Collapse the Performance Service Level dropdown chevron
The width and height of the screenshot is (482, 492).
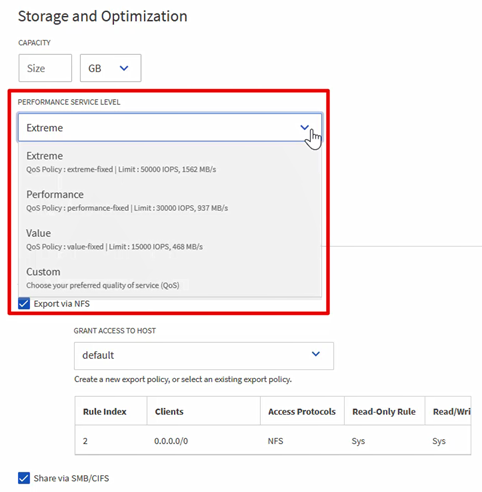[x=304, y=127]
